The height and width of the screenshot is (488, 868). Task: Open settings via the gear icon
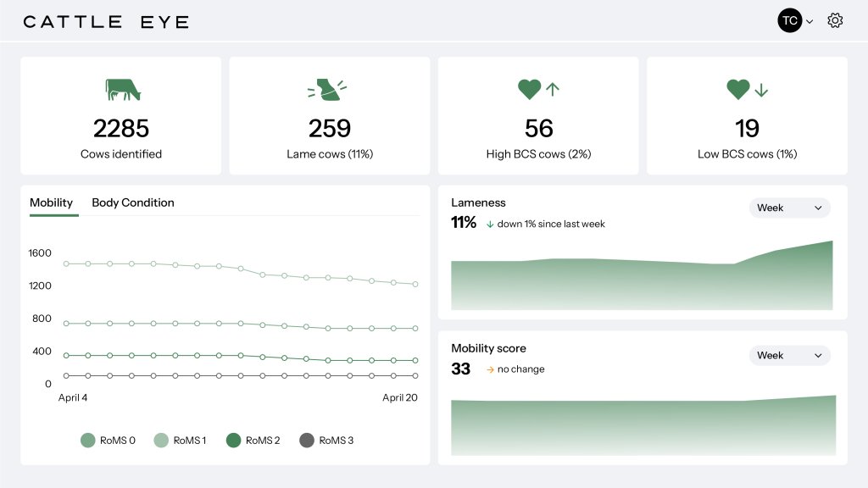[x=835, y=21]
